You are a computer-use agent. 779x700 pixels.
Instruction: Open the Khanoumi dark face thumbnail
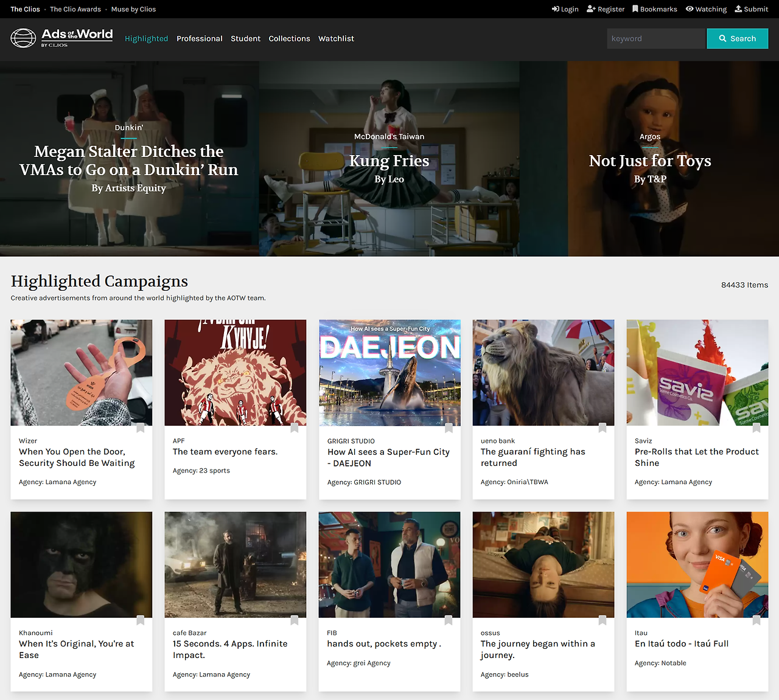[82, 565]
